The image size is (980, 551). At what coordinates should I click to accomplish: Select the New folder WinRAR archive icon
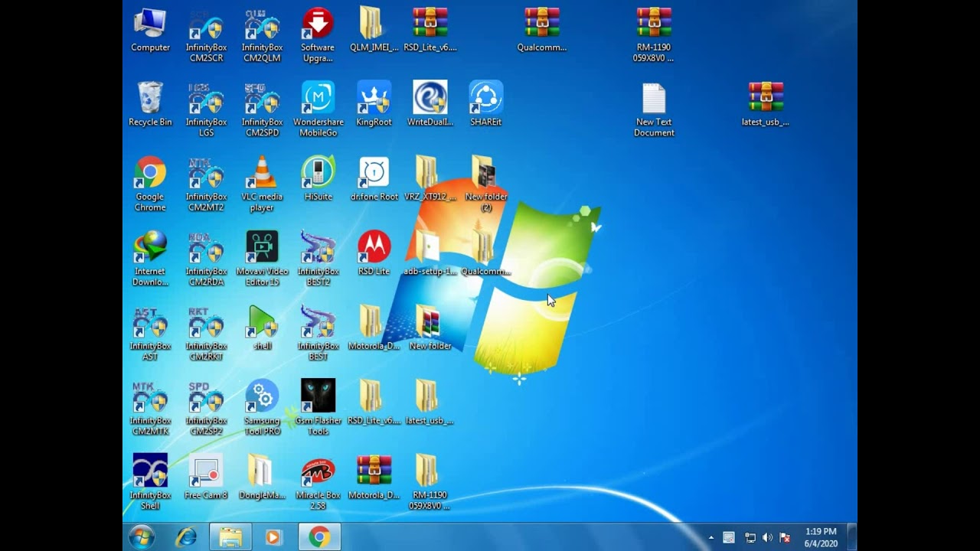[x=430, y=329]
